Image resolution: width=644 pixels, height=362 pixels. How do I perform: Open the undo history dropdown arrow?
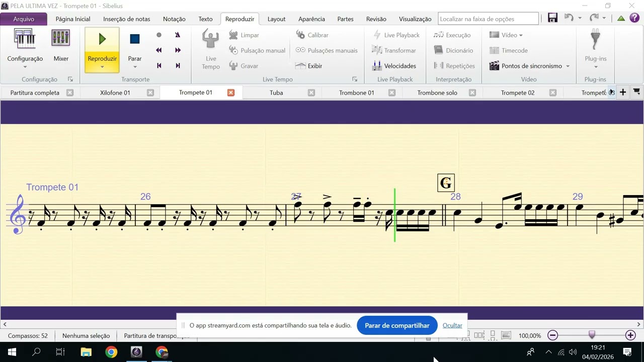pyautogui.click(x=580, y=19)
